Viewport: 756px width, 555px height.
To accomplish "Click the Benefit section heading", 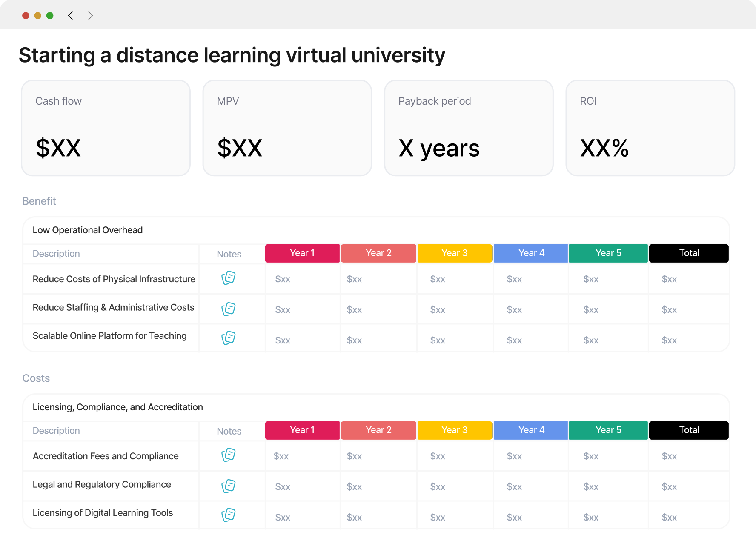I will coord(39,201).
